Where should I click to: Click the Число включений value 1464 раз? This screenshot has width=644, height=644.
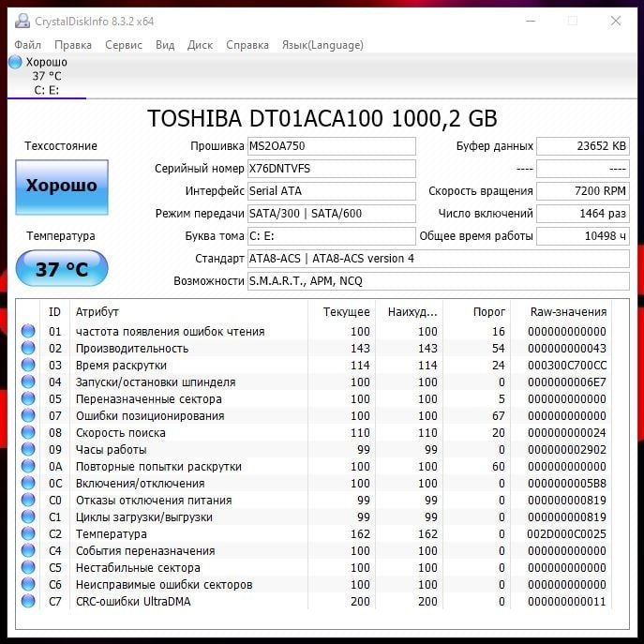(x=583, y=214)
